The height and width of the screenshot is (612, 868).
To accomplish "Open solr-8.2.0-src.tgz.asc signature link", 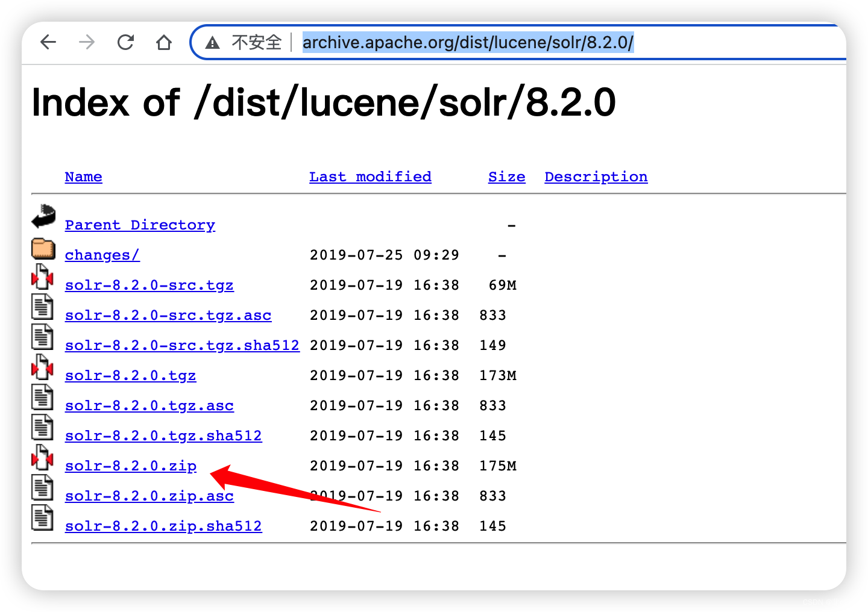I will pyautogui.click(x=168, y=316).
